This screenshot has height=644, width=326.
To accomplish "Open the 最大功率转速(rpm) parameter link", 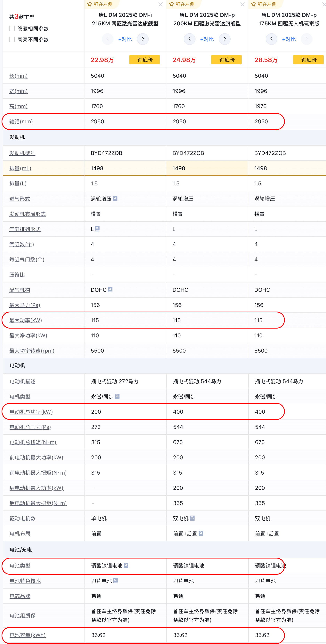I will coord(32,351).
